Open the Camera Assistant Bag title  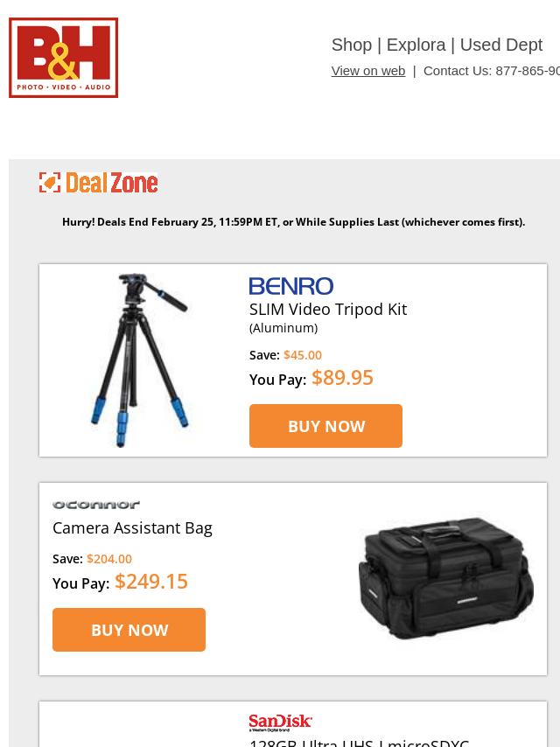[x=132, y=528]
